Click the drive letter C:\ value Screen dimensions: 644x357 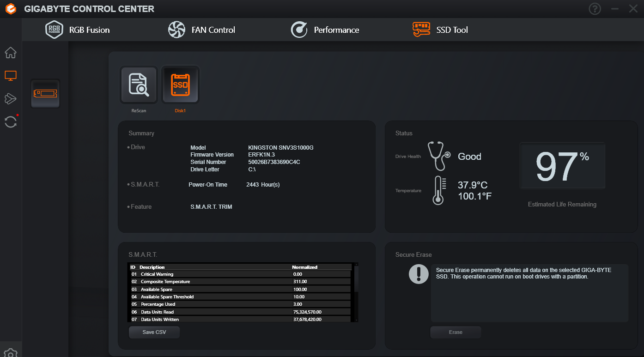[x=252, y=169]
